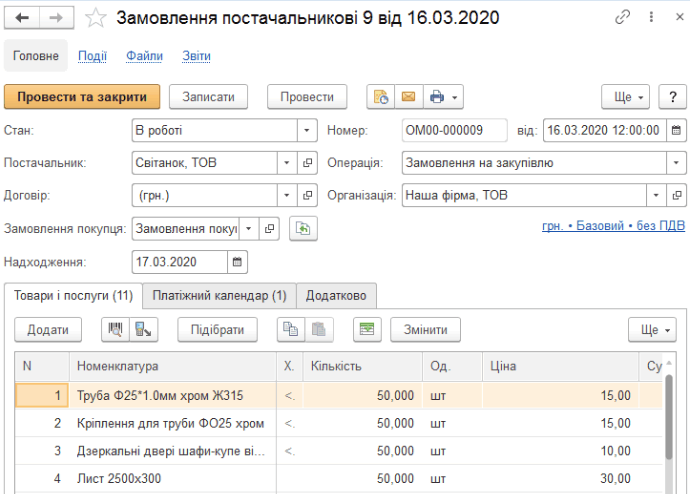Expand the Договір dropdown arrow
The width and height of the screenshot is (690, 494).
click(287, 195)
